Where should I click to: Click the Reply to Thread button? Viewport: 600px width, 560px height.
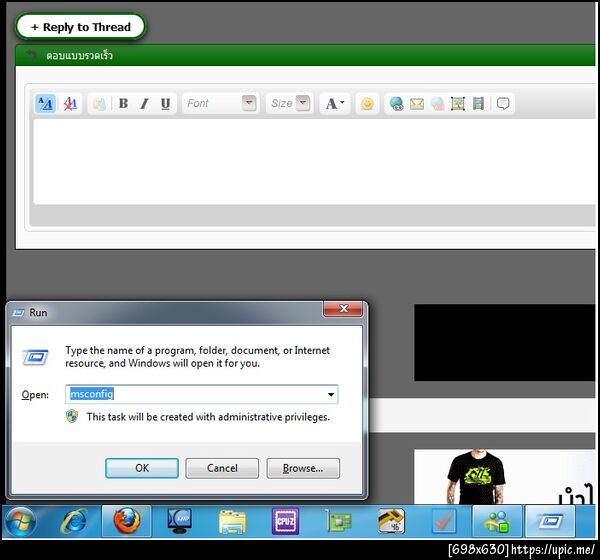coord(80,27)
